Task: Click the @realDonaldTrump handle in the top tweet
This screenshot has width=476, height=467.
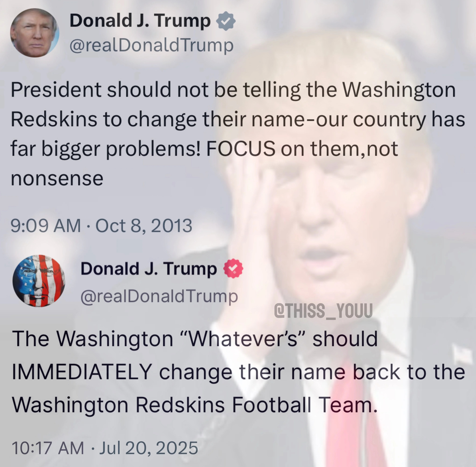Action: click(x=151, y=46)
